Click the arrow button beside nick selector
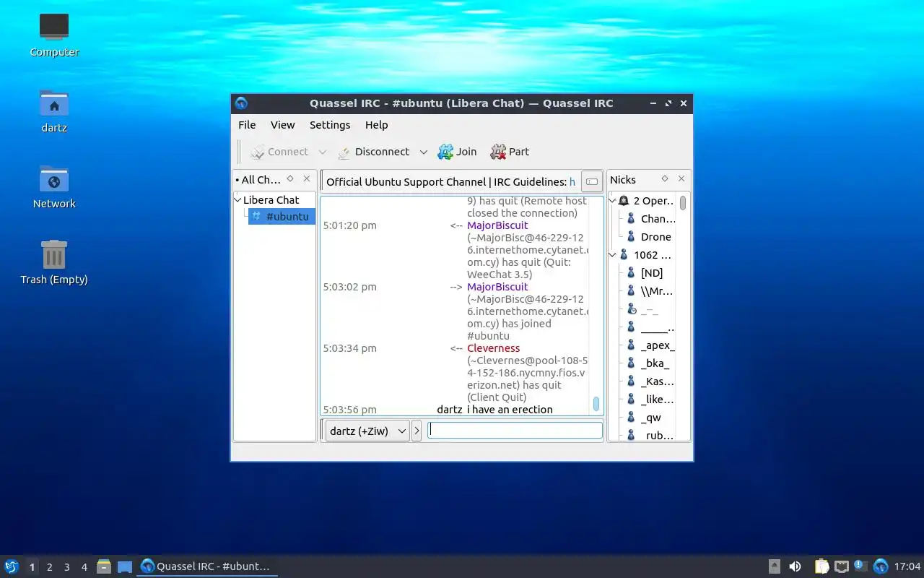The height and width of the screenshot is (578, 924). tap(417, 431)
